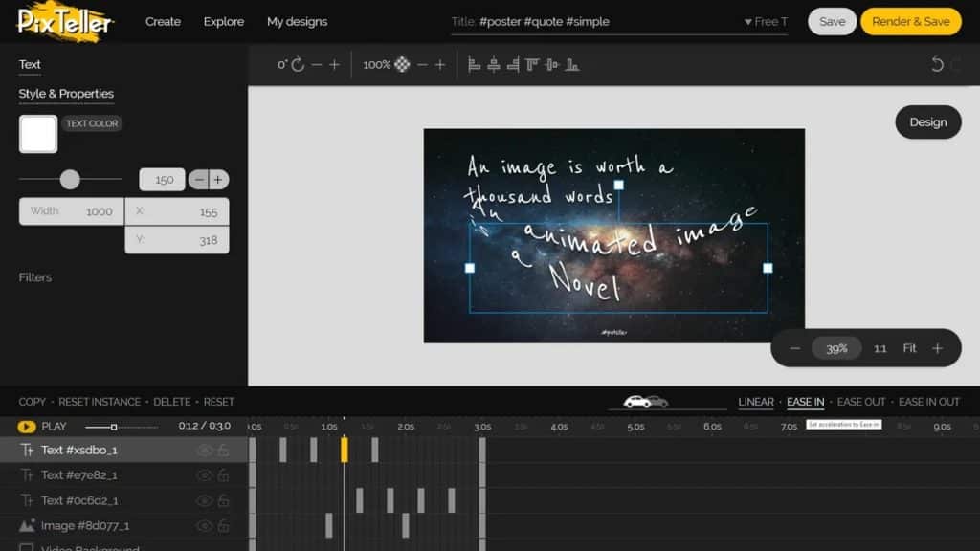Screen dimensions: 980x551
Task: Click the Render & Save button
Action: click(x=911, y=22)
